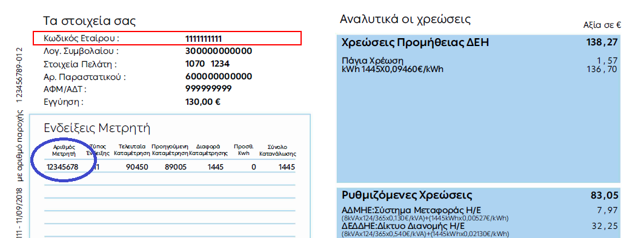Click the regulated charges total 83,05
Viewport: 644px width, 238px height.
tap(604, 196)
